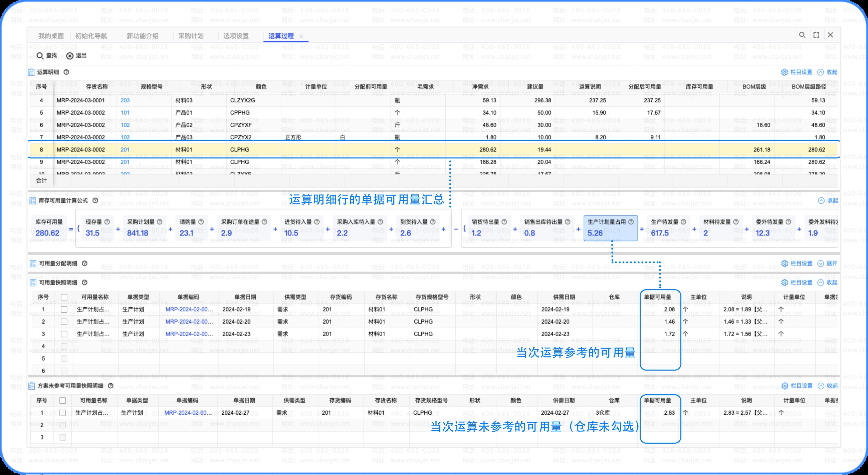Switch to the 选项设置 tab

click(x=236, y=36)
